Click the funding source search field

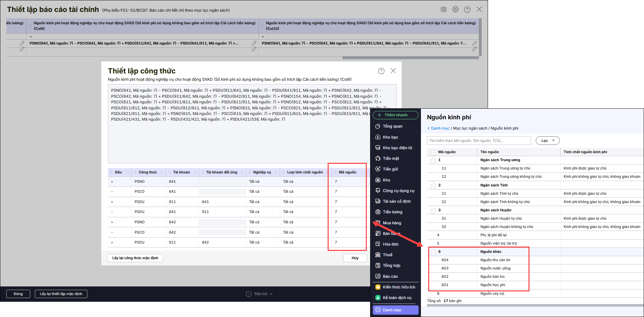tap(479, 141)
